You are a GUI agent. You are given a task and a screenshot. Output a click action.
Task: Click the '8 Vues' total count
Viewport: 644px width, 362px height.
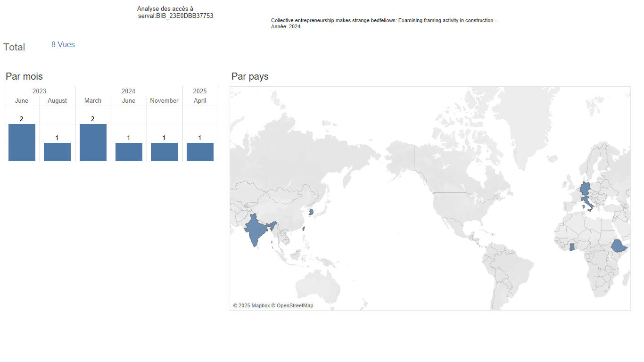[63, 45]
